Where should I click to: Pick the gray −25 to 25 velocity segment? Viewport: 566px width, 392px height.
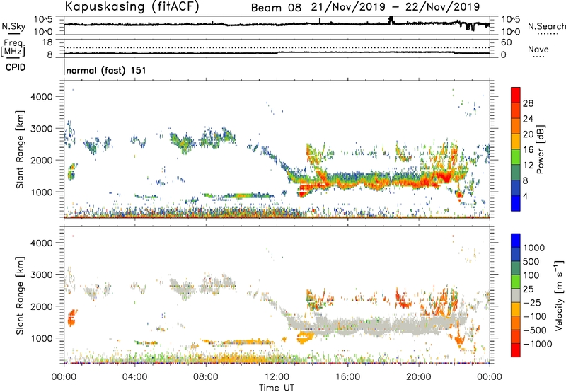(516, 295)
